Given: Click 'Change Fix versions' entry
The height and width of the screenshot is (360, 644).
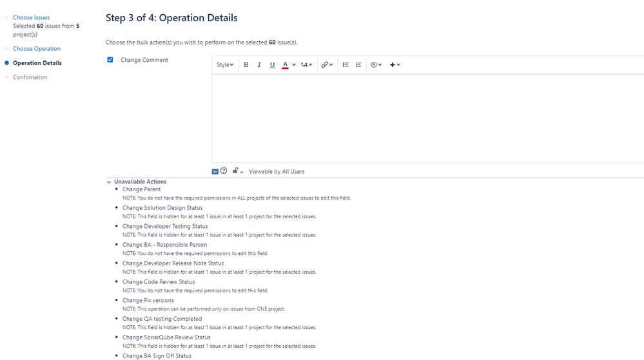Looking at the screenshot, I should (148, 300).
